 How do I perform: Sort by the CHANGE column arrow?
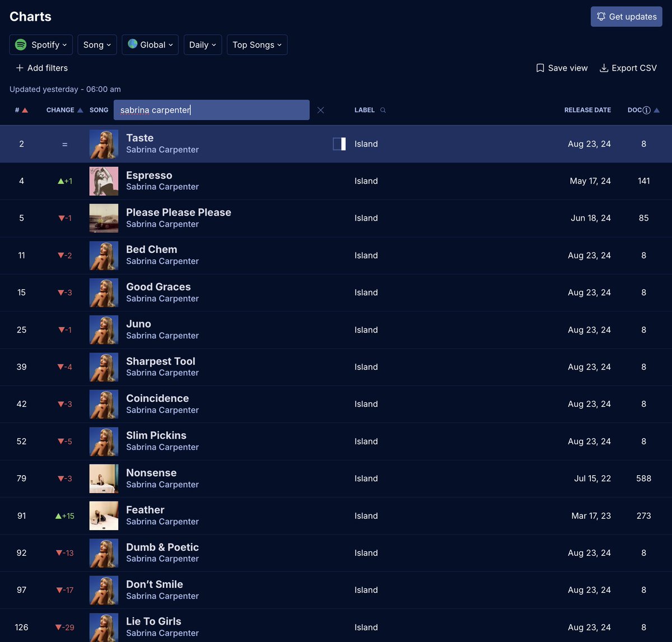coord(80,110)
